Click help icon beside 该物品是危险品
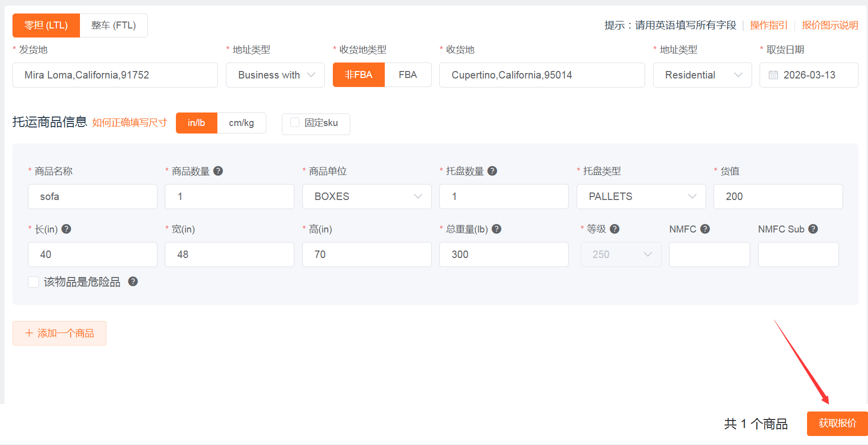Viewport: 868px width, 445px height. click(133, 281)
